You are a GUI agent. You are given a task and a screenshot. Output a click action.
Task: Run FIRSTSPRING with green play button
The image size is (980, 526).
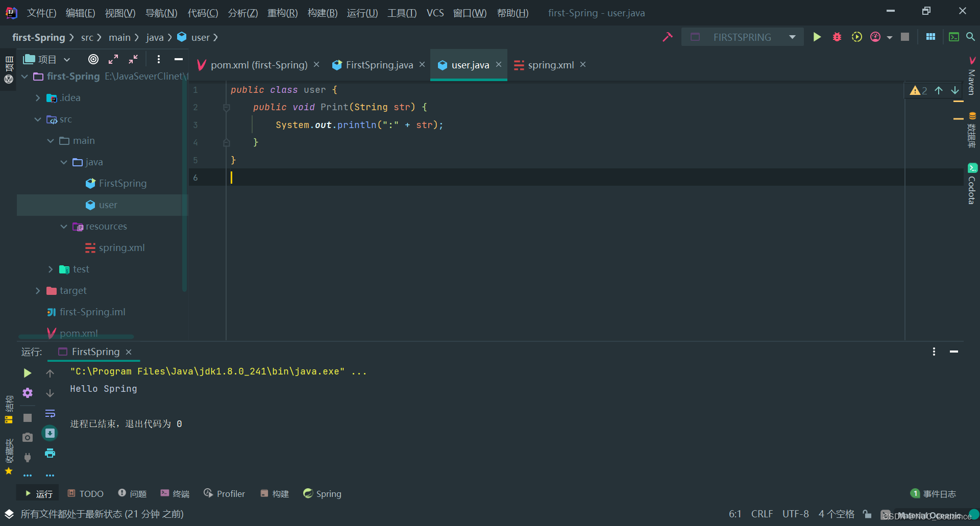click(x=817, y=37)
